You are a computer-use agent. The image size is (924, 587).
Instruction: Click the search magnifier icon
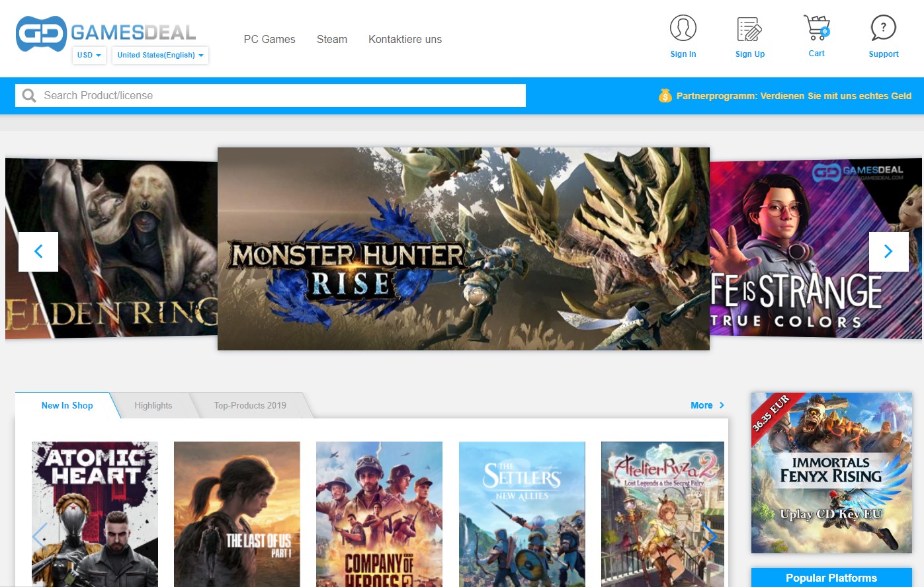pos(29,96)
